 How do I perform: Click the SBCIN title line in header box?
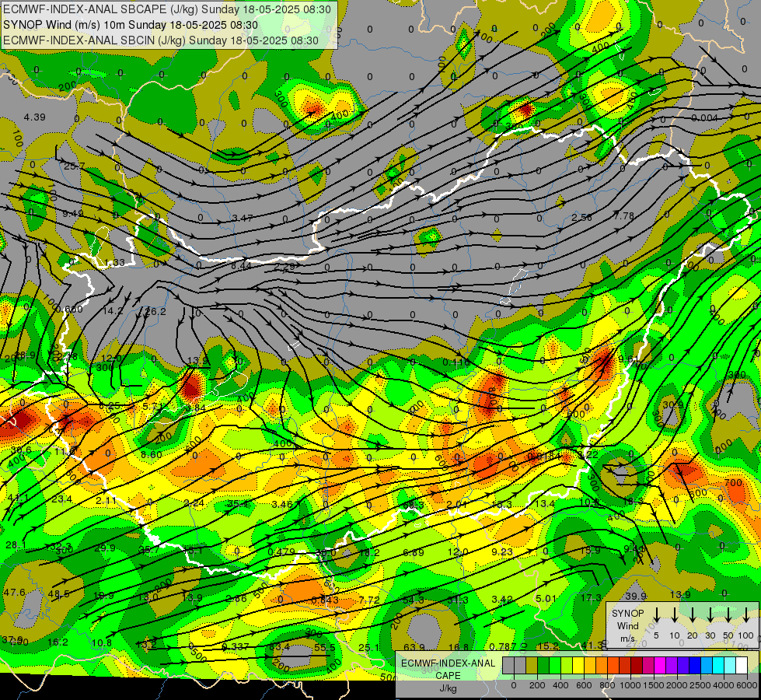(x=161, y=40)
